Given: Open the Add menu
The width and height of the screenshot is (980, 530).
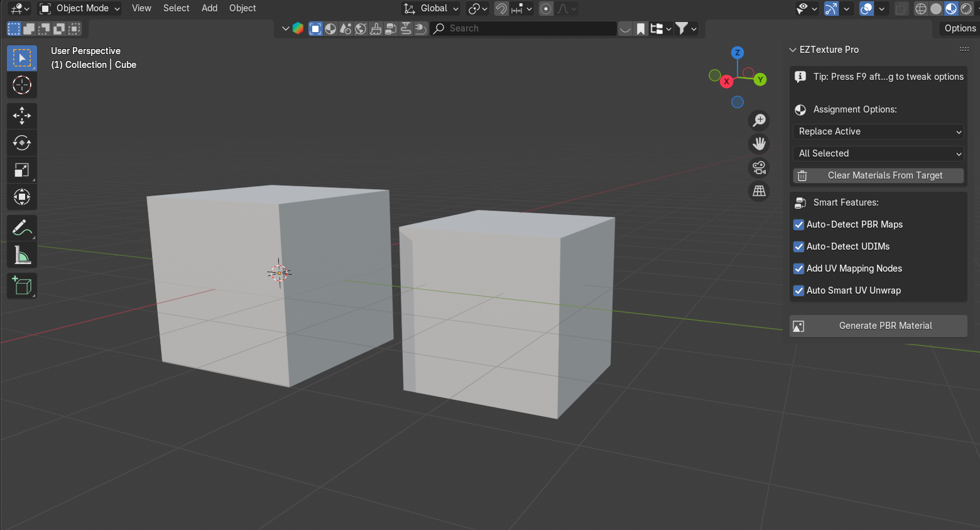Looking at the screenshot, I should 209,8.
